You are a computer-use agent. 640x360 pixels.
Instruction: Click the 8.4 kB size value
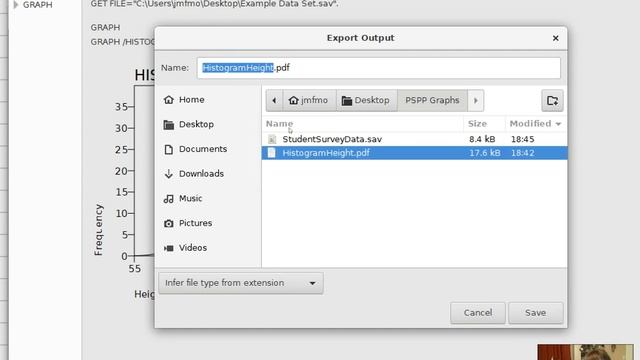tap(482, 139)
